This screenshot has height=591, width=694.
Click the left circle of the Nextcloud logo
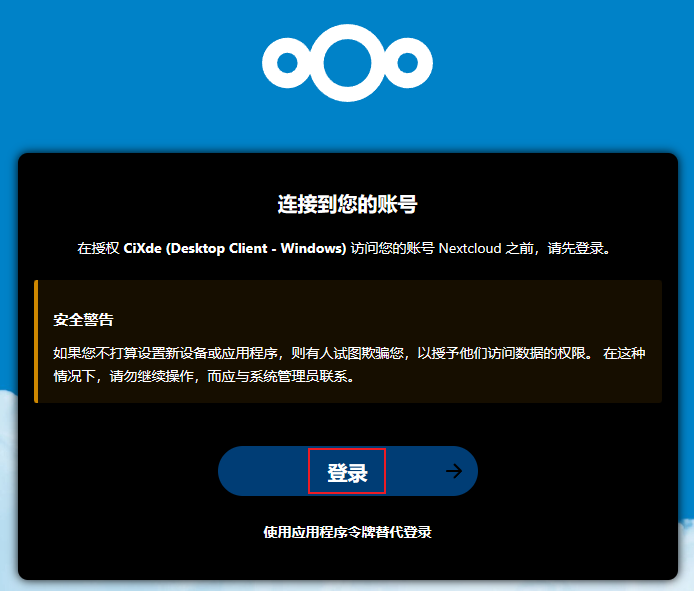tap(284, 63)
